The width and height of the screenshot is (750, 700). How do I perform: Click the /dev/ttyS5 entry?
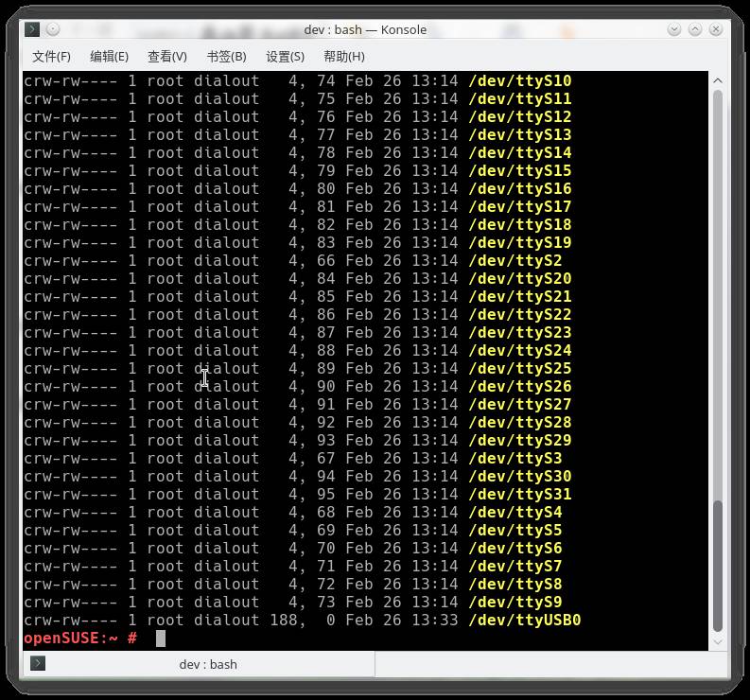pos(515,531)
